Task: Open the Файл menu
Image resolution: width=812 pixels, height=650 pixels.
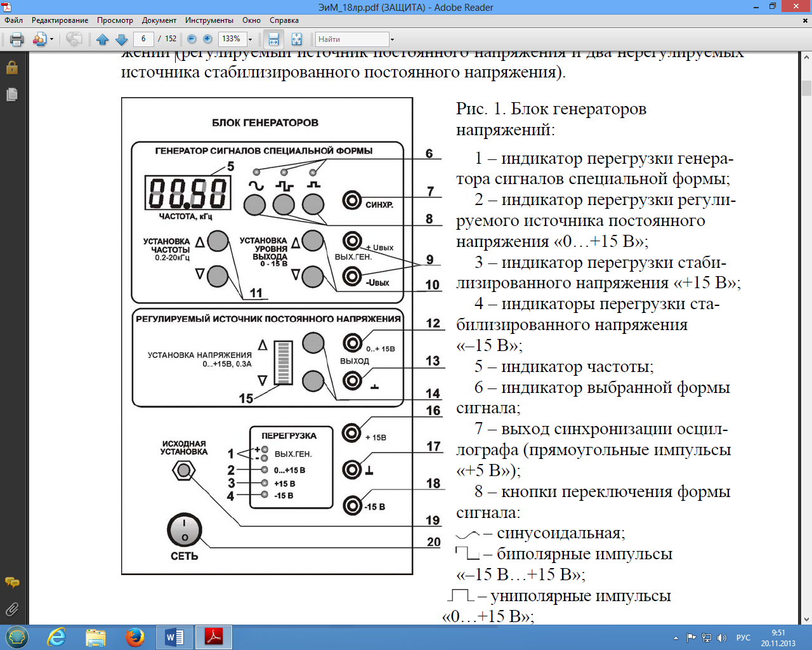Action: [13, 20]
